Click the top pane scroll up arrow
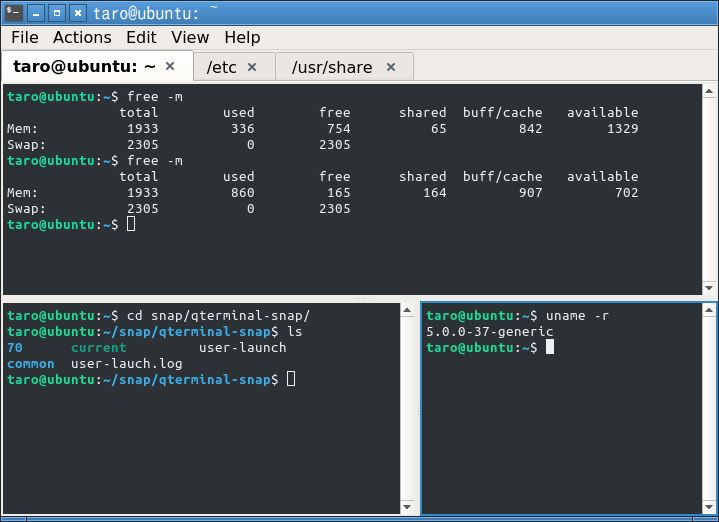Screen dimensions: 719x522 pos(709,91)
